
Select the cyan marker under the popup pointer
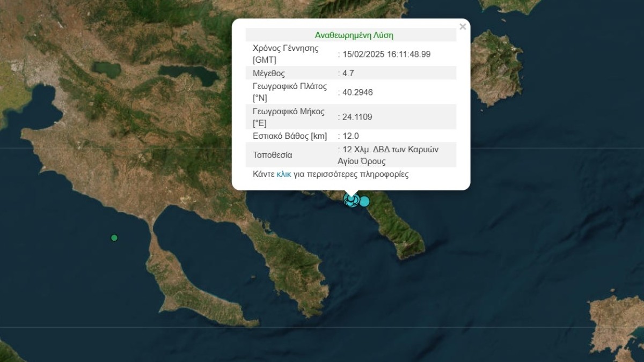tap(351, 200)
